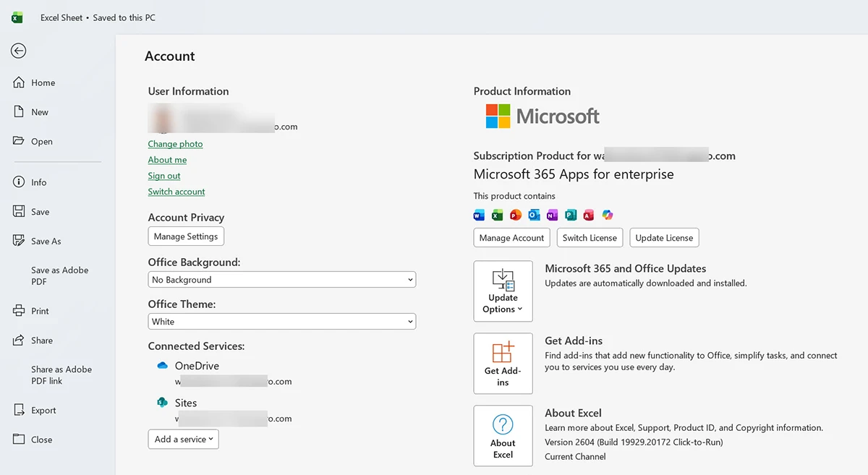Click the Sign out link
This screenshot has height=475, width=868.
pos(164,176)
